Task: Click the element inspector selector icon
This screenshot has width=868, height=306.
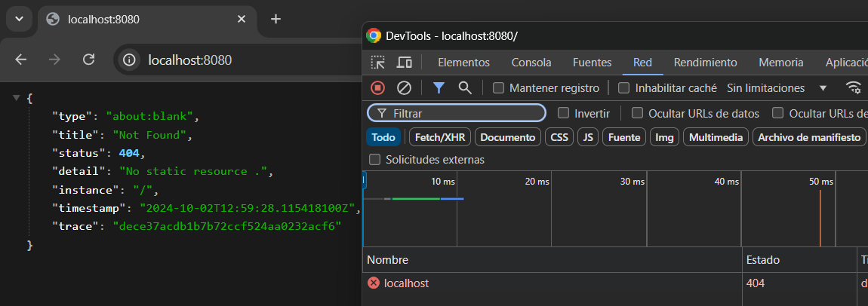Action: pos(377,63)
